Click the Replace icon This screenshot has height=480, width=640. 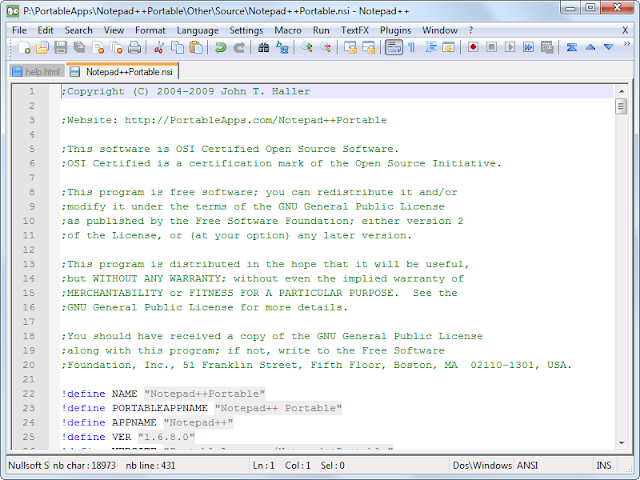(282, 48)
